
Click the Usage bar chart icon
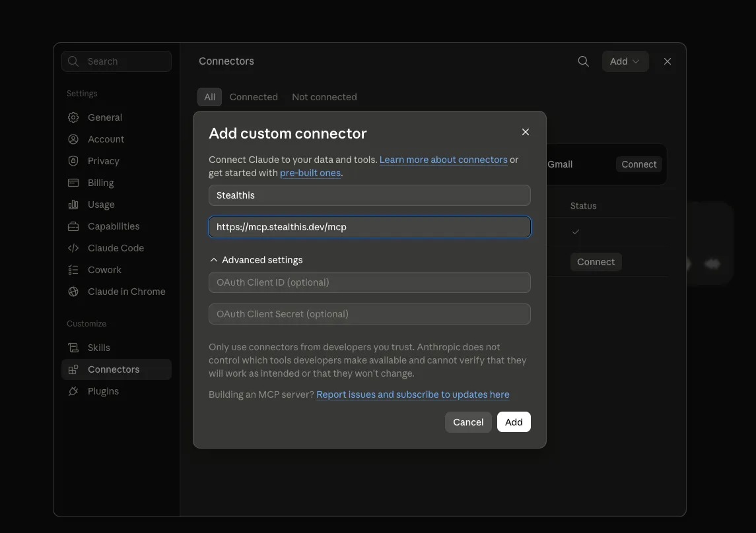[x=73, y=204]
